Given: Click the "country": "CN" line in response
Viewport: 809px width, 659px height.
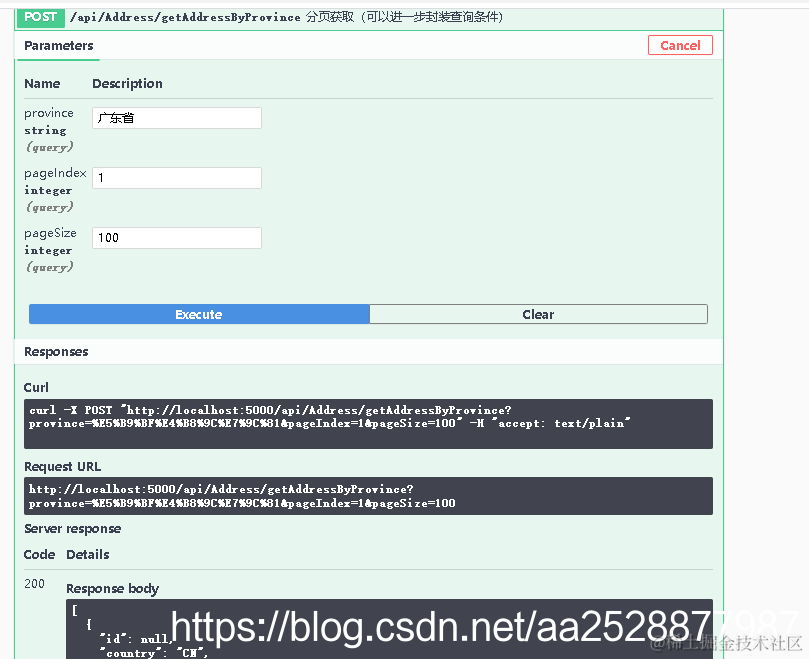Looking at the screenshot, I should pyautogui.click(x=154, y=653).
